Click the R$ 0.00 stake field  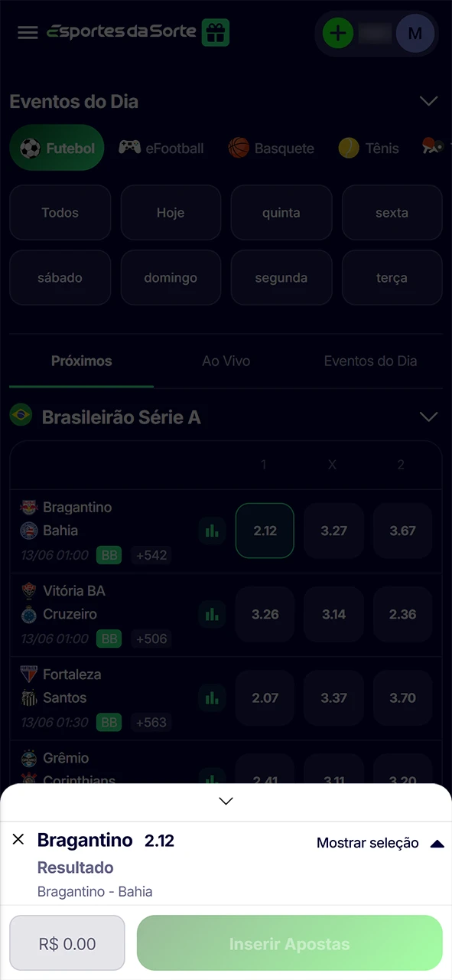67,942
